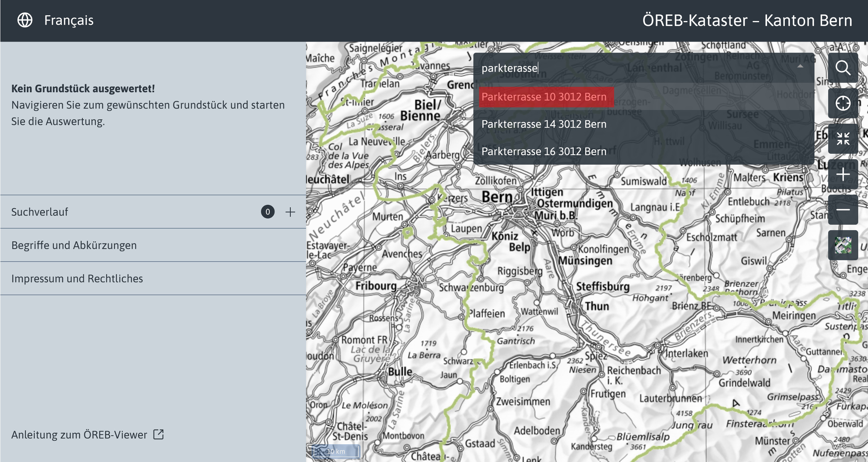Screen dimensions: 868x462
Task: Open Begriffe und Abkürzungen section
Action: tap(153, 245)
